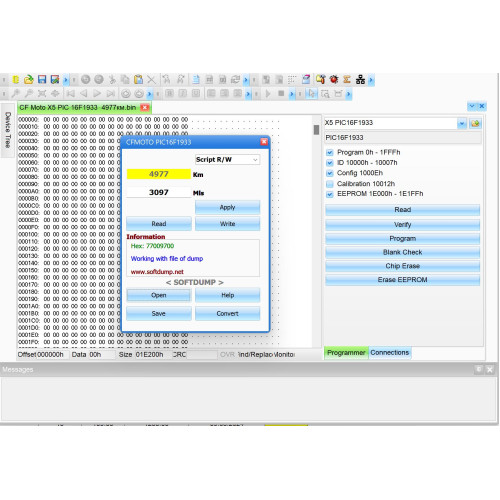The image size is (500, 500).
Task: Click the red bug icon in toolbar
Action: (x=334, y=79)
